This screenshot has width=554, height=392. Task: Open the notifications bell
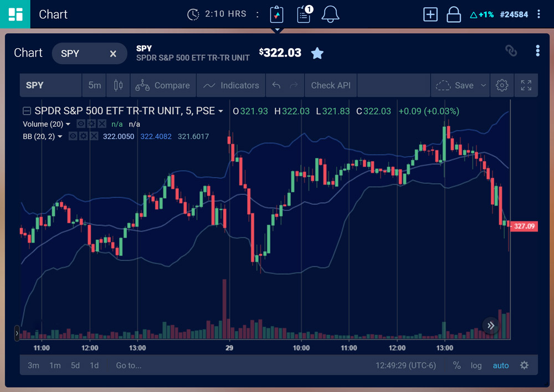[x=330, y=14]
